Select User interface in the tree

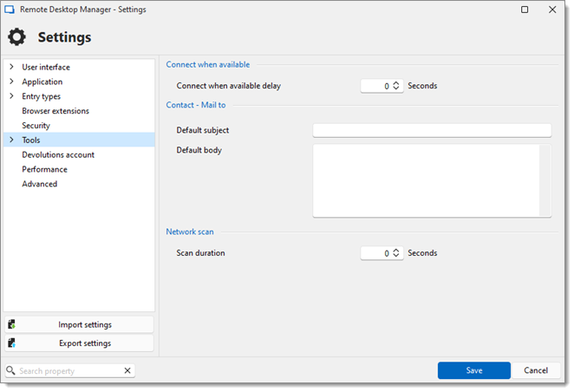46,67
